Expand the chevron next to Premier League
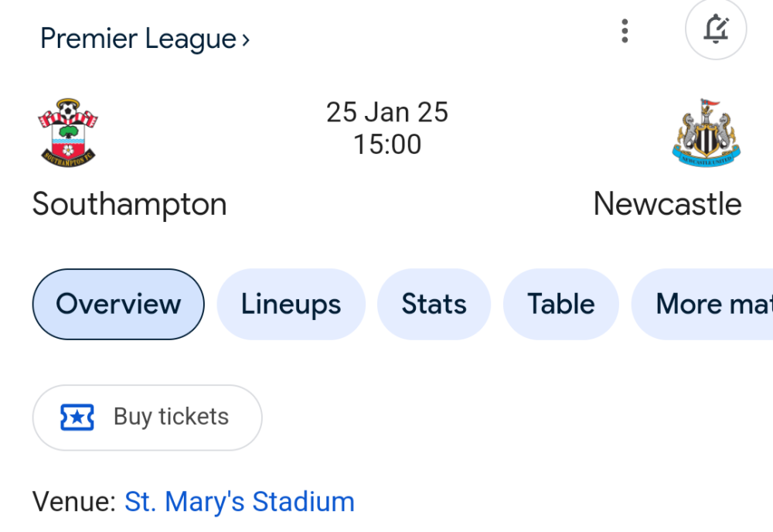 point(246,39)
